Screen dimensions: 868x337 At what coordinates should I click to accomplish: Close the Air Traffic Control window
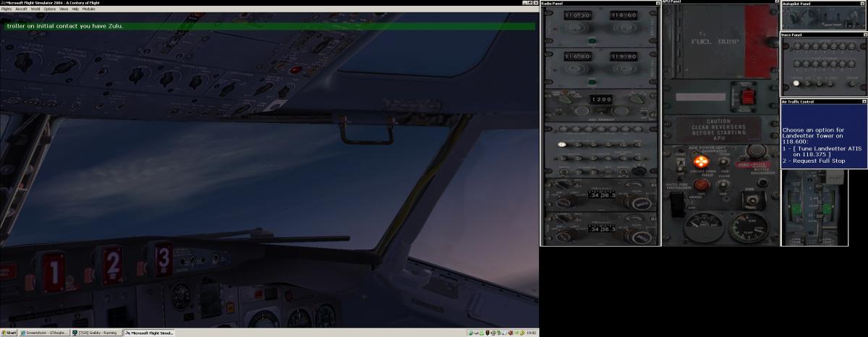[864, 102]
